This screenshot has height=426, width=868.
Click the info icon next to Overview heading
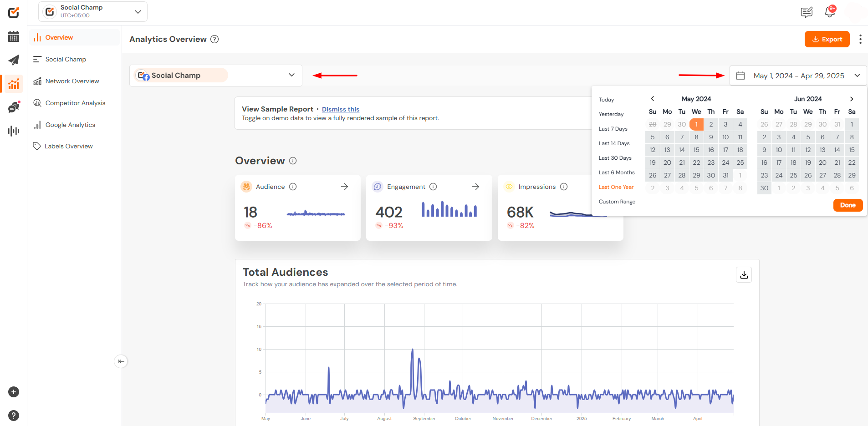click(293, 161)
